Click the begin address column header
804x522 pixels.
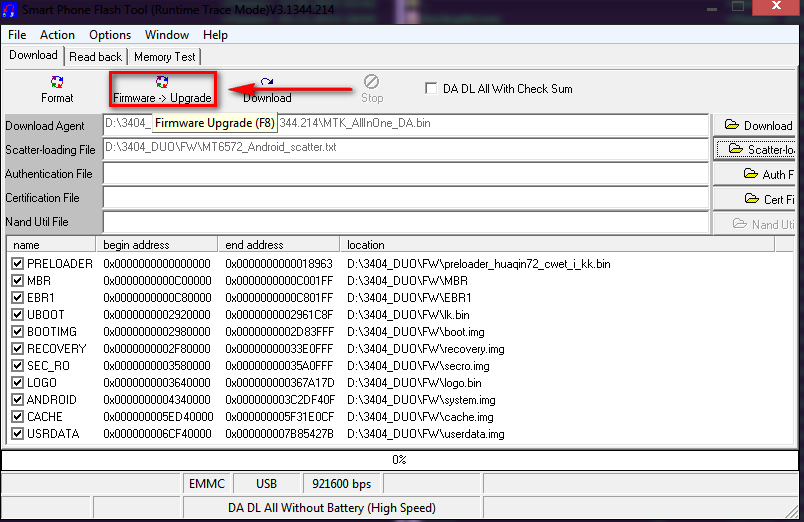click(157, 245)
